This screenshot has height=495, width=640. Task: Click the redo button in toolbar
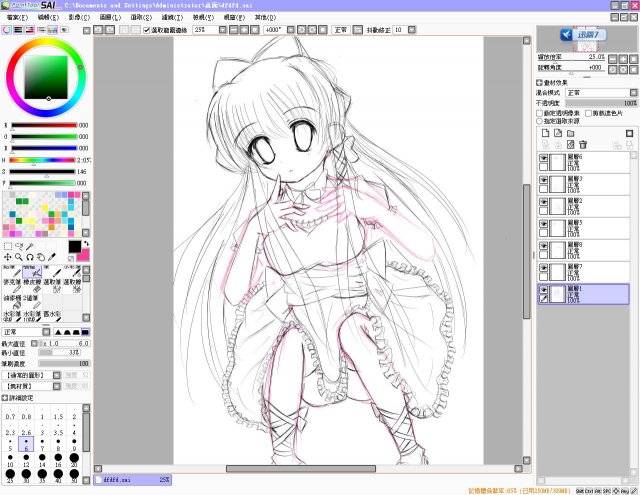[110, 30]
